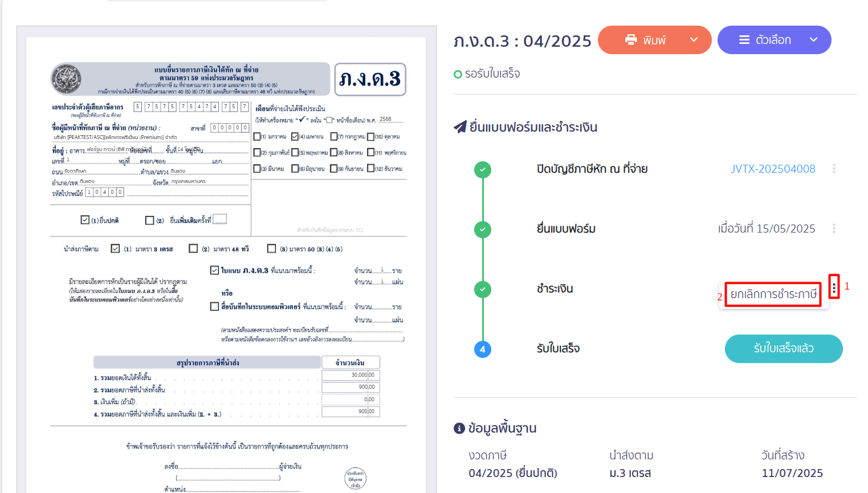Open three-dot menu for ยื่นแบบฟอร์ม row
Image resolution: width=868 pixels, height=493 pixels.
834,229
